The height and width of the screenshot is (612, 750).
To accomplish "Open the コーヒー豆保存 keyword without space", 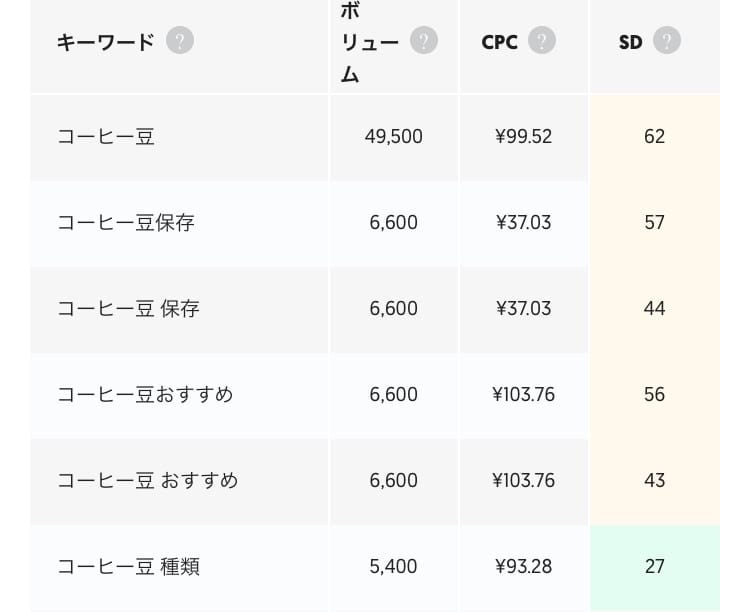I will (x=125, y=222).
